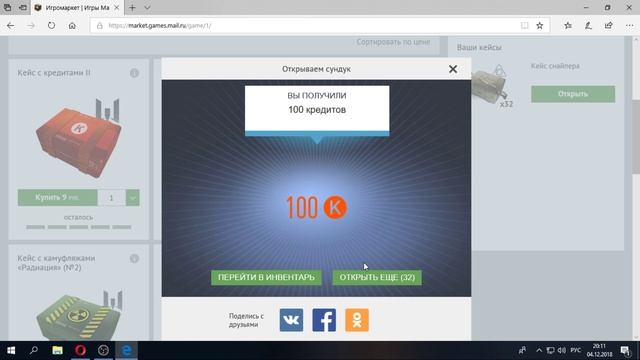Click Сортировать по цене sort link
Viewport: 640px width, 360px height.
[x=393, y=42]
